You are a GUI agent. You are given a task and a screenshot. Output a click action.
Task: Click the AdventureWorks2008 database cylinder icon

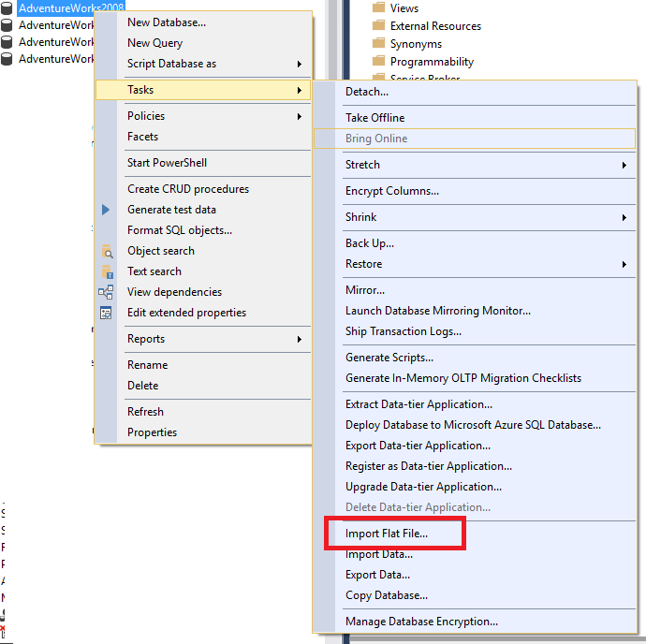pyautogui.click(x=7, y=8)
